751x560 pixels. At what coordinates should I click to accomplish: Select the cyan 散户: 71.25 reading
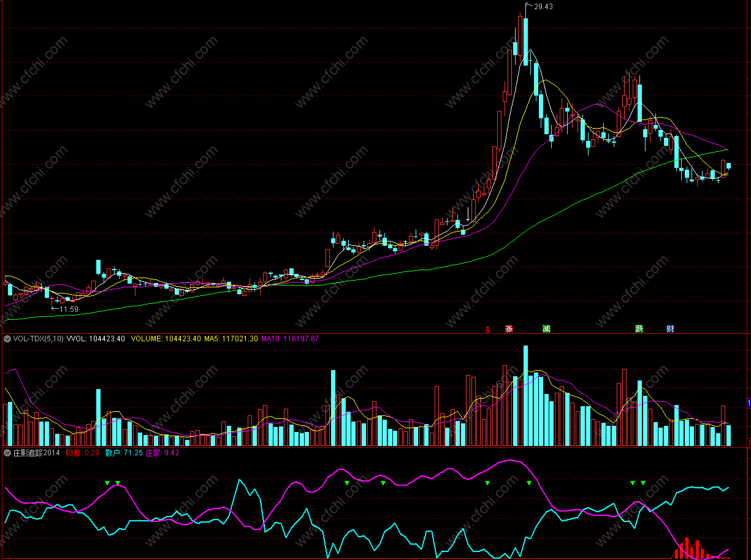pos(124,453)
